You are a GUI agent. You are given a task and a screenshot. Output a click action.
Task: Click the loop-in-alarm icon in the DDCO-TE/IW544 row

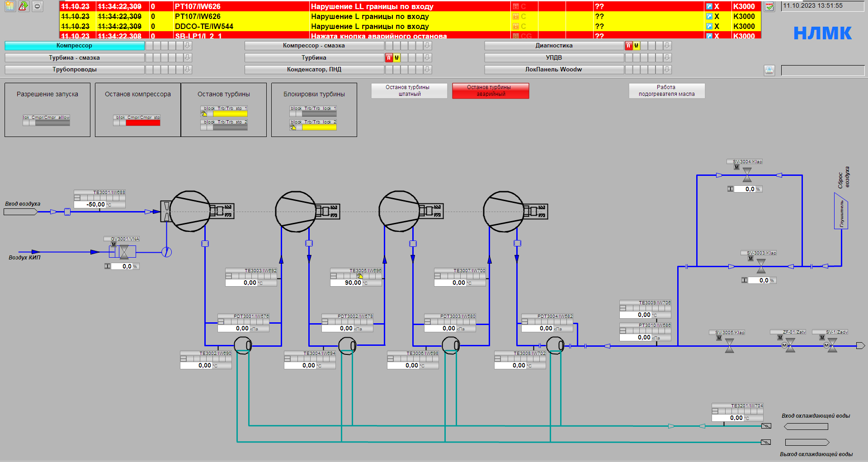click(709, 26)
